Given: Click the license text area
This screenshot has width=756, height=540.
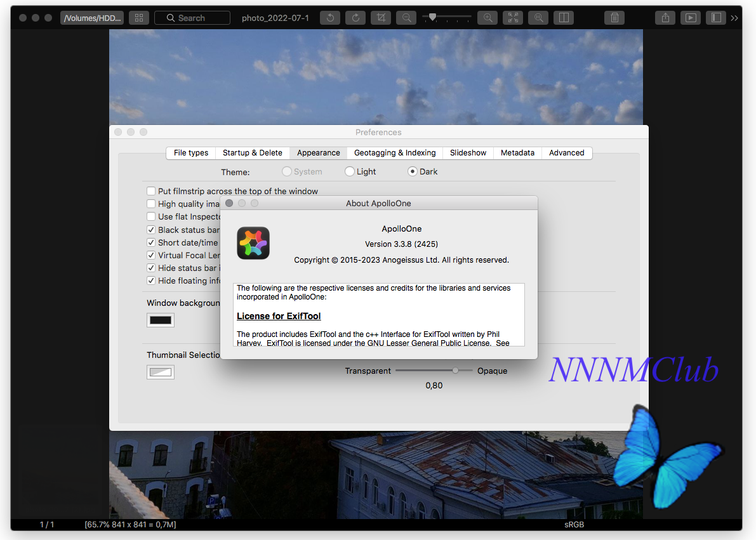Looking at the screenshot, I should [x=378, y=314].
